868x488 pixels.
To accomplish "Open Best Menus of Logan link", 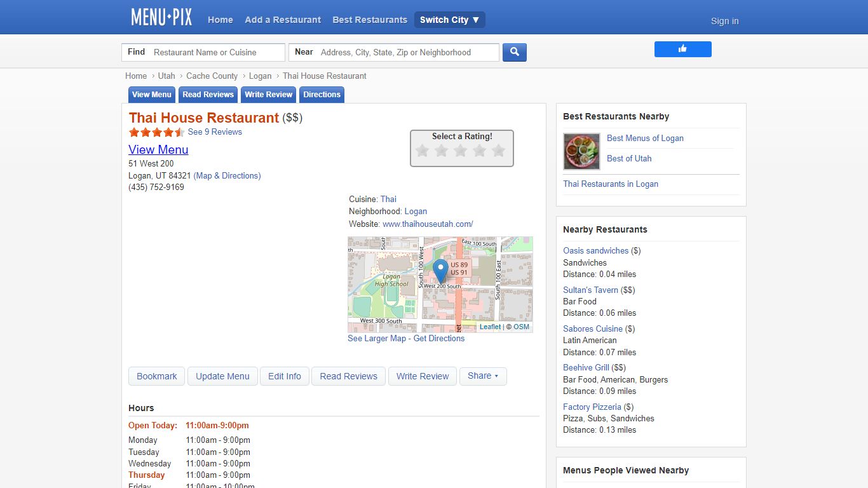I will click(x=645, y=138).
